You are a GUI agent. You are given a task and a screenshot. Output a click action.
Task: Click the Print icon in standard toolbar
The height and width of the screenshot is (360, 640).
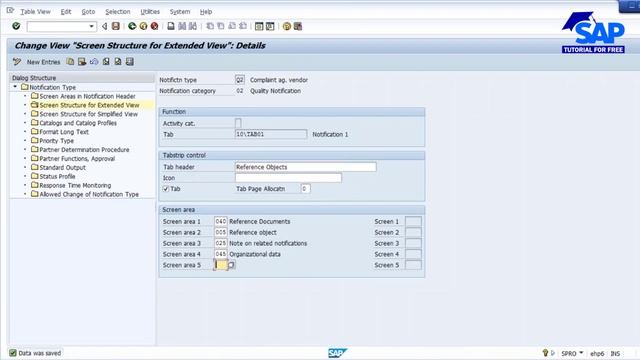click(x=171, y=26)
